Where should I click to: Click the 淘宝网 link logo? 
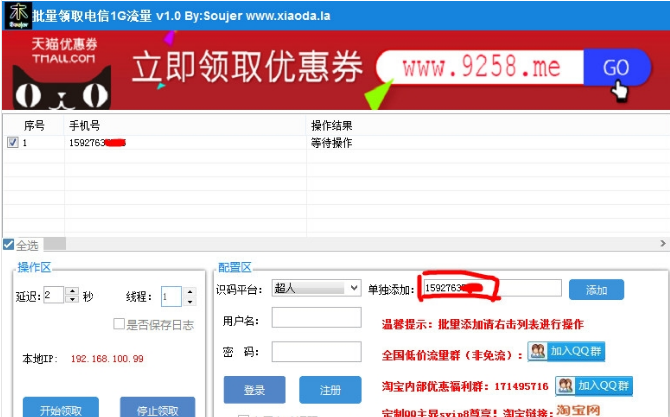(578, 410)
